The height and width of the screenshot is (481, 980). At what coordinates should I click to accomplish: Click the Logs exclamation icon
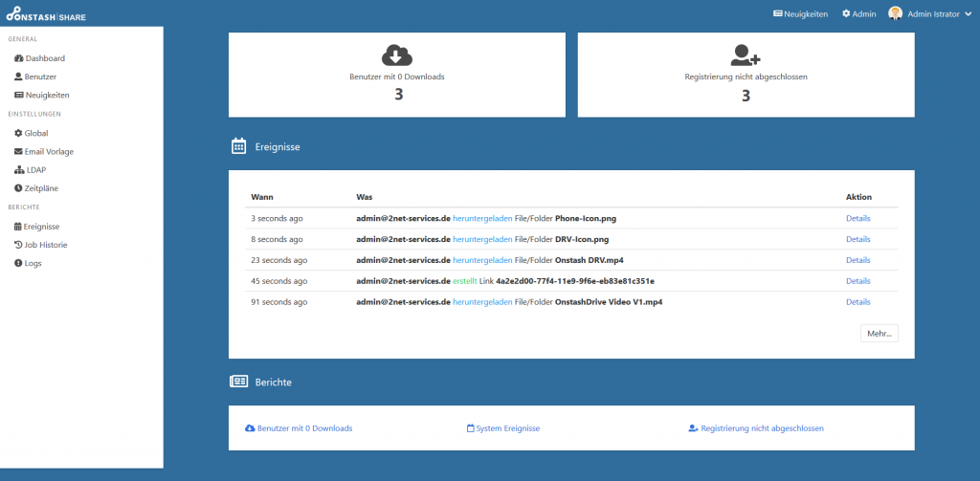click(x=19, y=264)
